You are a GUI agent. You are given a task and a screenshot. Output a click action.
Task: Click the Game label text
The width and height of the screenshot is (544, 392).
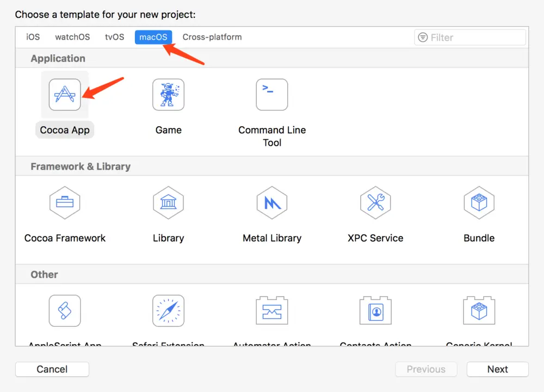(x=168, y=130)
